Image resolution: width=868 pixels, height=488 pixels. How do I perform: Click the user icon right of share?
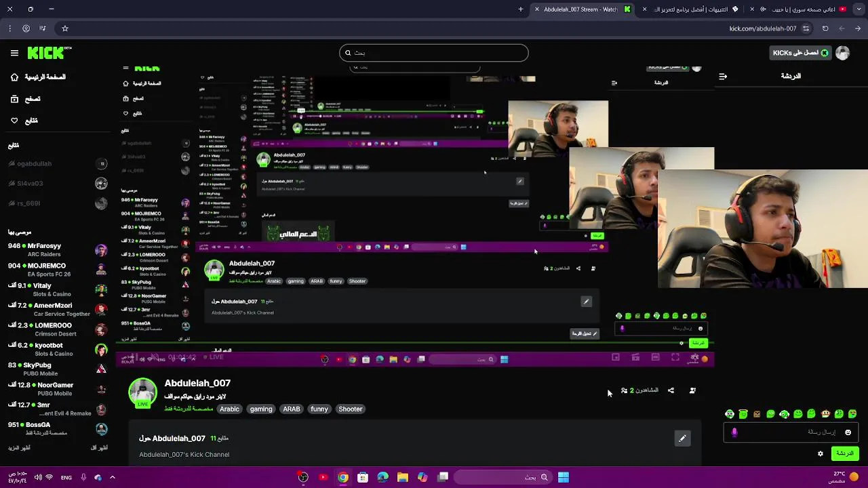(692, 390)
